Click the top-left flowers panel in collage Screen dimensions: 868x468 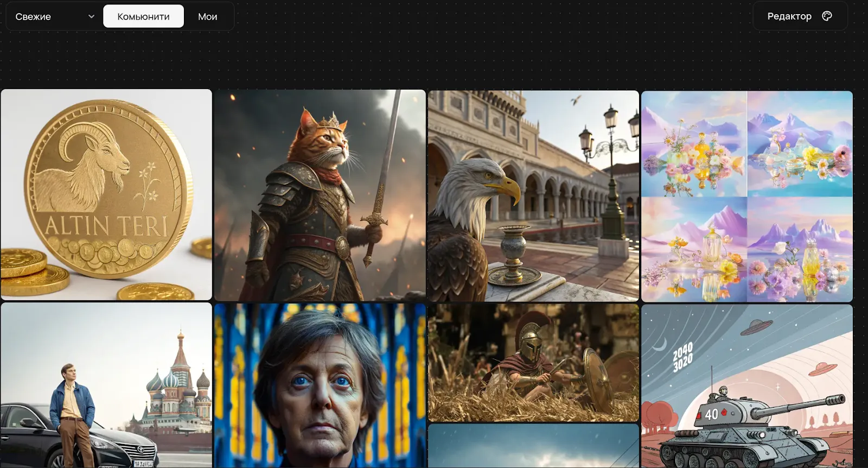tap(694, 143)
